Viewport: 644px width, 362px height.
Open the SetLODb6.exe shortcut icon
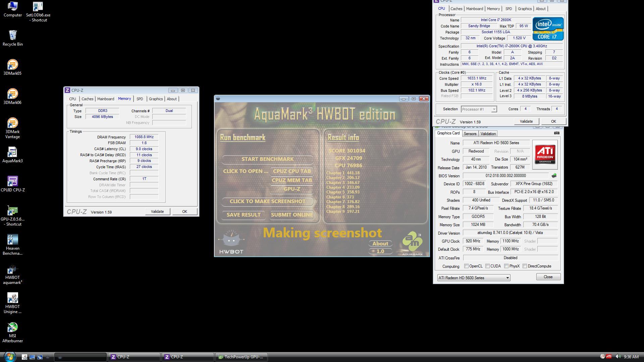tap(38, 12)
